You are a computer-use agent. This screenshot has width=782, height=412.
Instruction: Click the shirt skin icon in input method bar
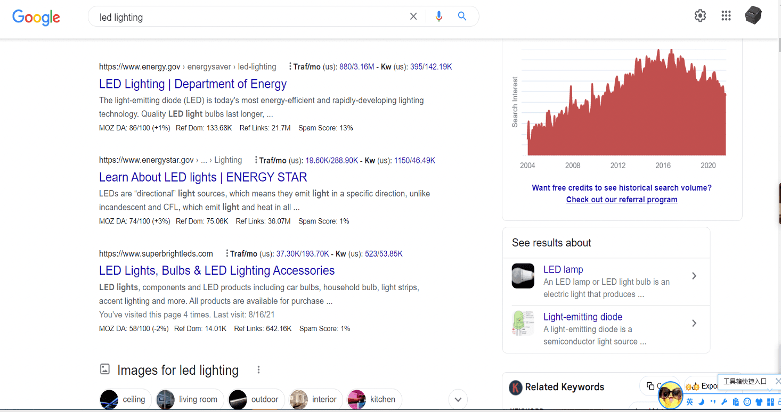click(x=759, y=402)
